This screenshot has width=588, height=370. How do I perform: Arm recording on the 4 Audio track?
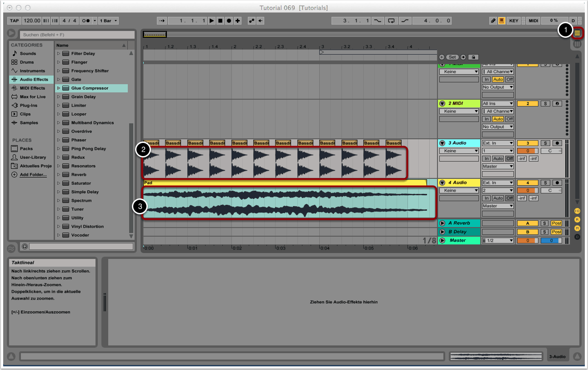click(556, 183)
